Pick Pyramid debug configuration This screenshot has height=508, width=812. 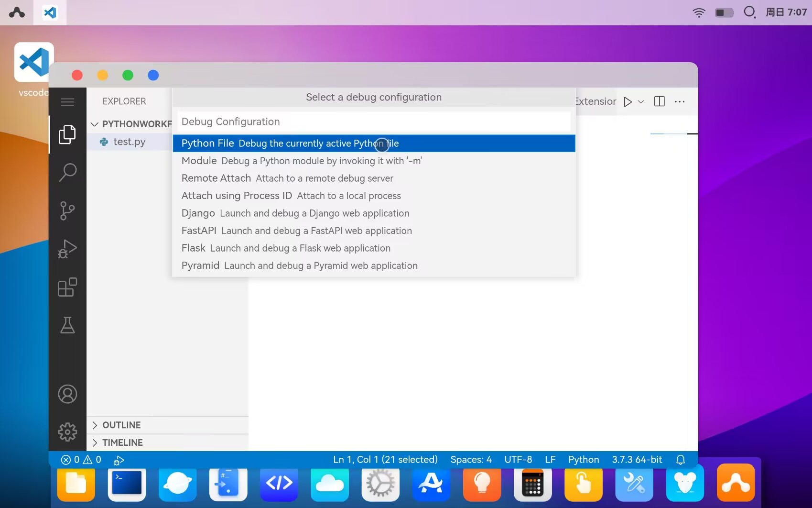374,265
